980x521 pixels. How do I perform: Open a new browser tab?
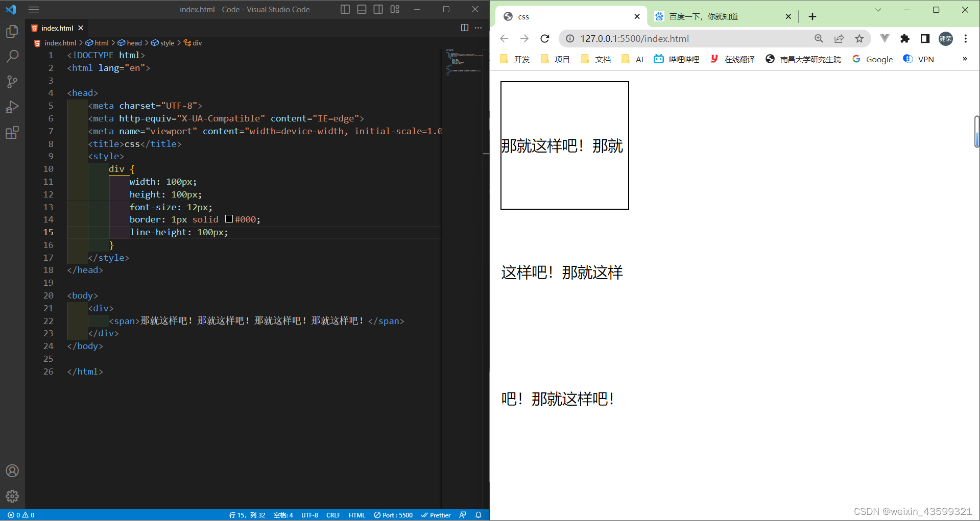[812, 16]
